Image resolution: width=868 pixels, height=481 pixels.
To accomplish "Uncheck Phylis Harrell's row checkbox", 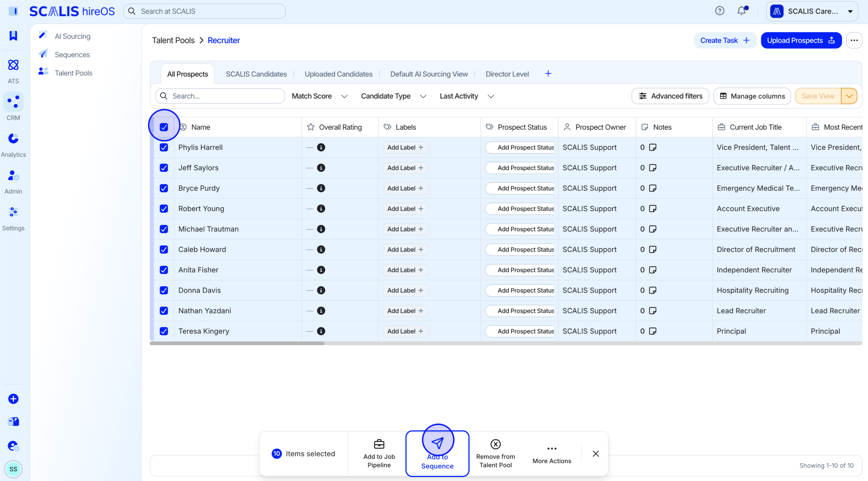I will [x=164, y=147].
